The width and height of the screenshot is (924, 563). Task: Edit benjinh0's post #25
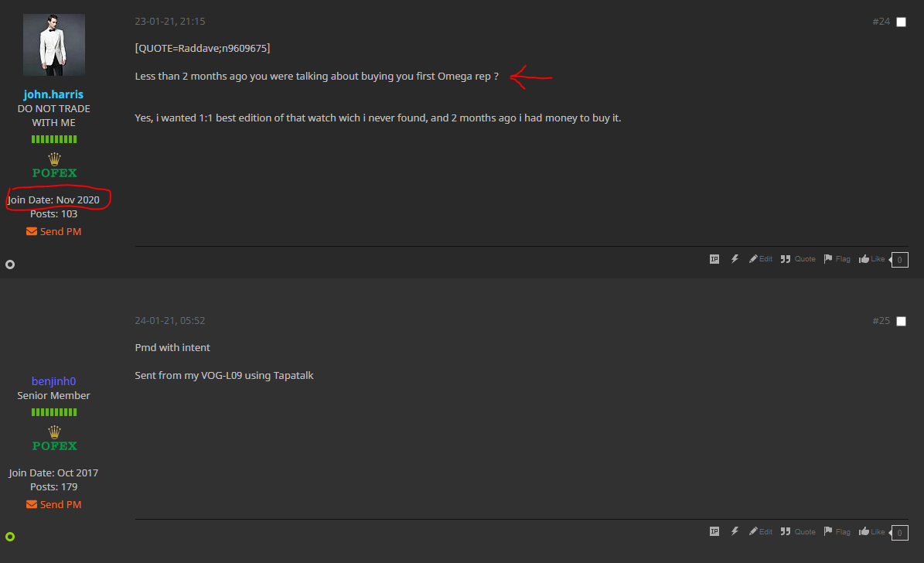(x=761, y=531)
